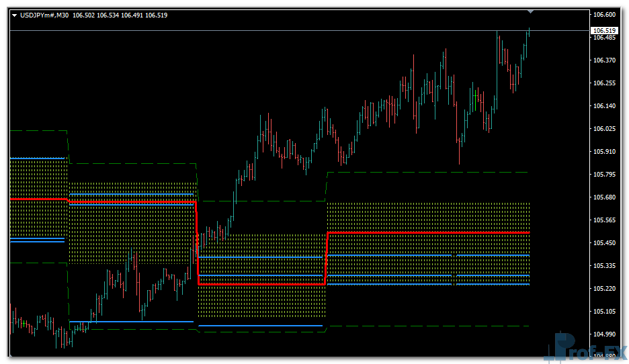This screenshot has width=629, height=364.
Task: Click the 105.450 price scale label
Action: pos(604,243)
